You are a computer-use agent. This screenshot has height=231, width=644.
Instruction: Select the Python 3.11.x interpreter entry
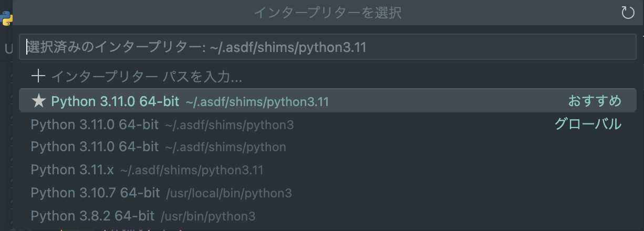72,170
